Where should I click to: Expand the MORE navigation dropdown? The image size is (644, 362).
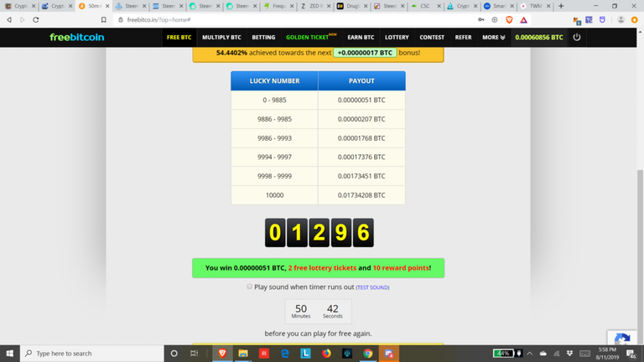pyautogui.click(x=493, y=38)
